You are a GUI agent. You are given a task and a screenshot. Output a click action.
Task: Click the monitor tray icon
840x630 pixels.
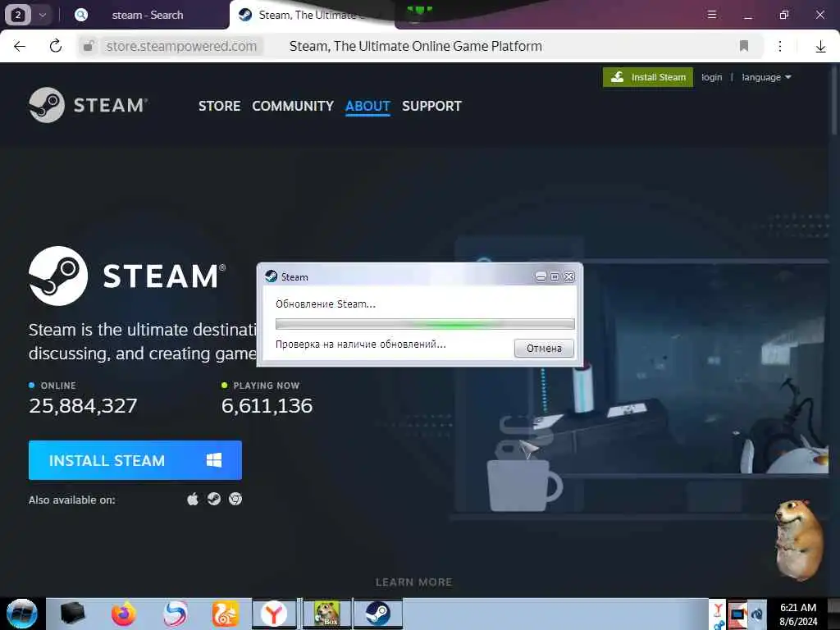(737, 614)
